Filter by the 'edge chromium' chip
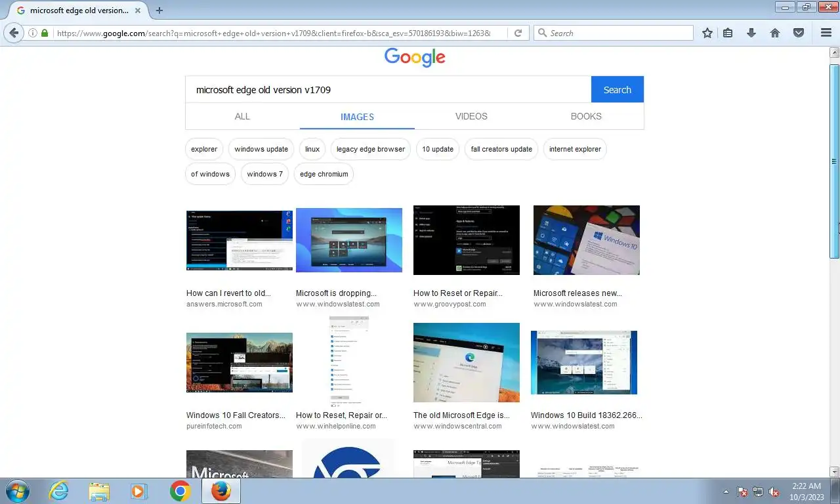The image size is (840, 504). (324, 174)
